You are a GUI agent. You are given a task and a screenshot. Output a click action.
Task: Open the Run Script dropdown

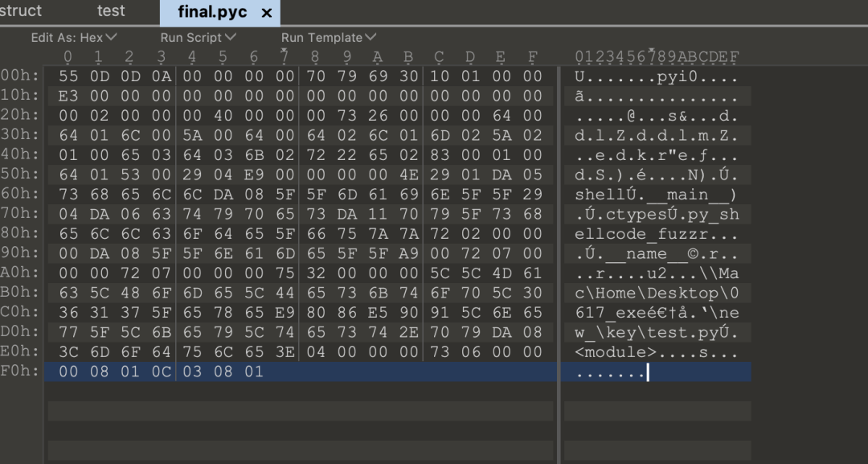click(x=199, y=38)
